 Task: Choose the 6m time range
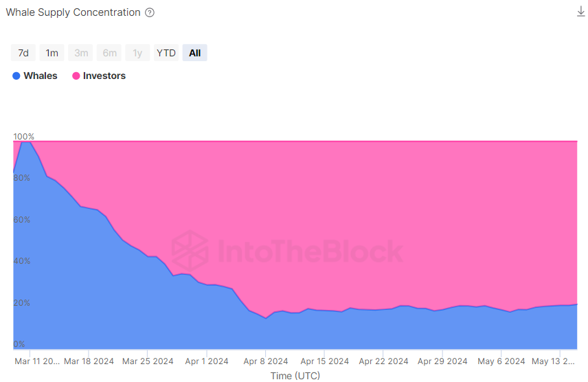(x=110, y=53)
